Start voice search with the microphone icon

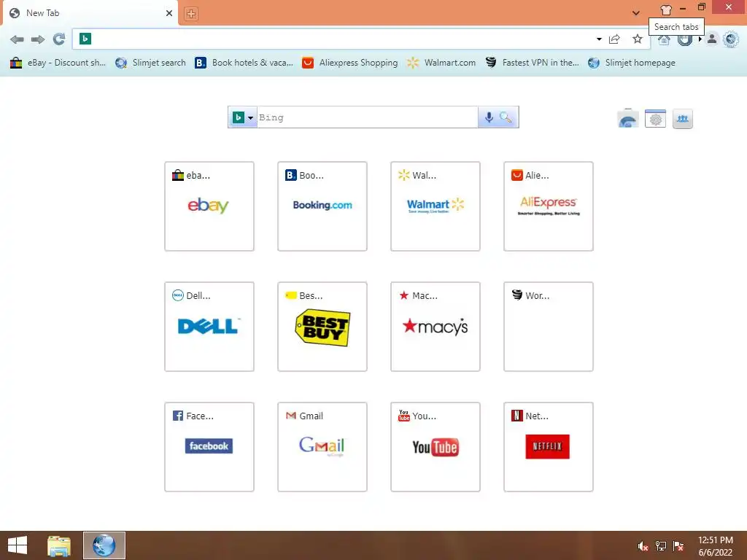(x=488, y=117)
